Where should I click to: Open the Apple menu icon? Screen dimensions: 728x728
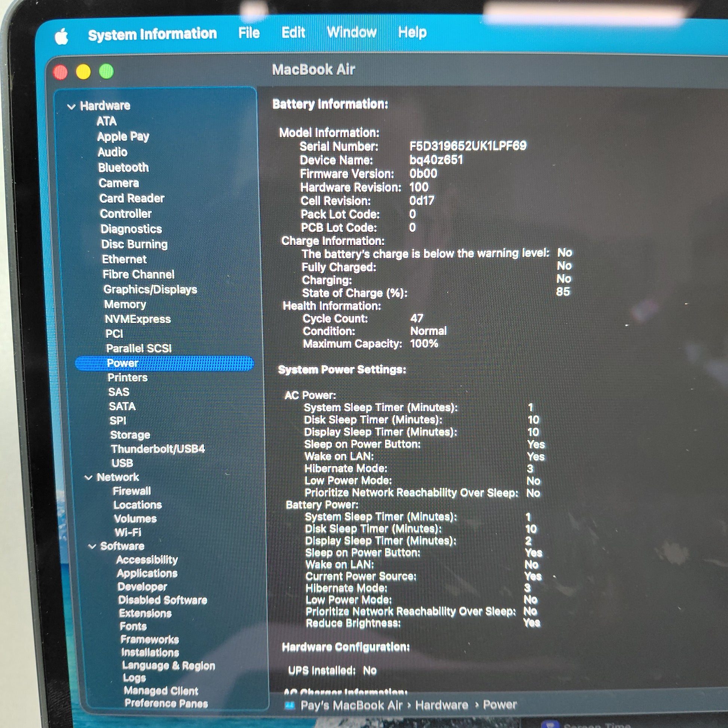[x=61, y=37]
